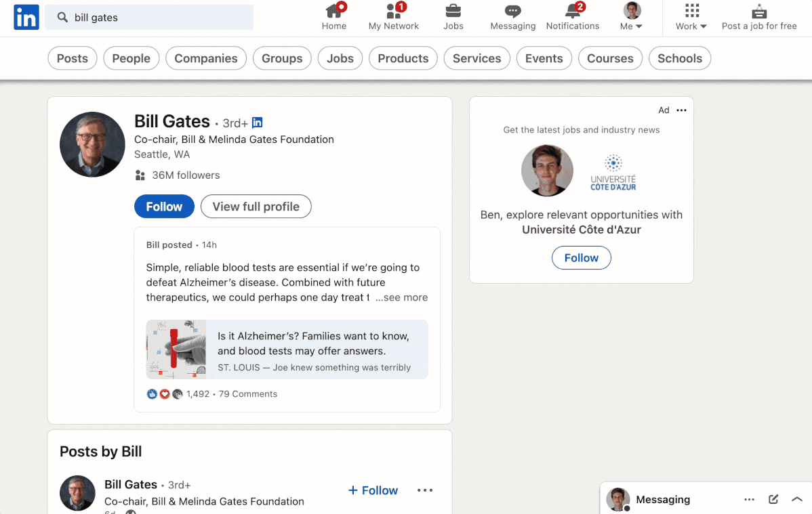Image resolution: width=812 pixels, height=514 pixels.
Task: Click Post a job for free
Action: click(759, 17)
